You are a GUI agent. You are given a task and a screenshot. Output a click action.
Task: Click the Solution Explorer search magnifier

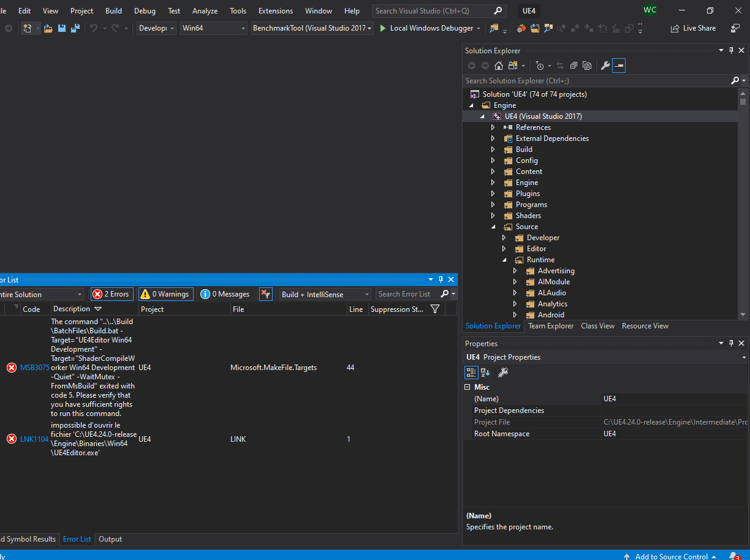(735, 80)
